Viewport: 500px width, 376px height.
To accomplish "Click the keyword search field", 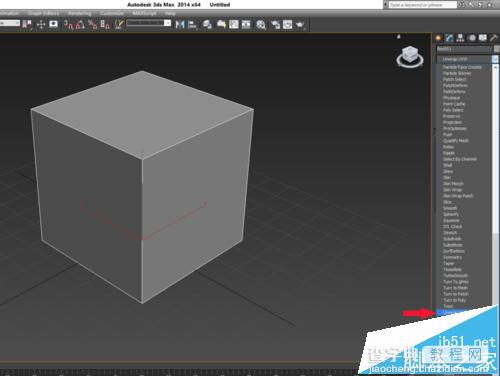I will pyautogui.click(x=423, y=5).
